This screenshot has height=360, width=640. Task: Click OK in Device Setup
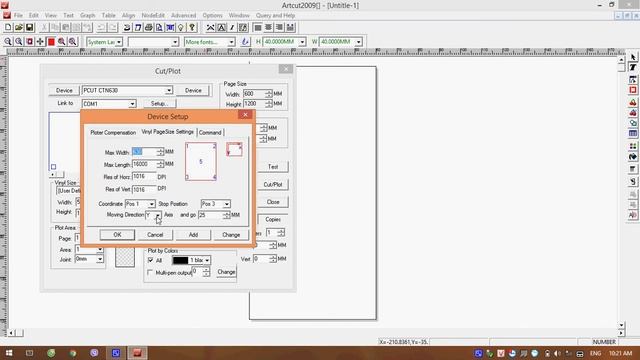point(117,235)
